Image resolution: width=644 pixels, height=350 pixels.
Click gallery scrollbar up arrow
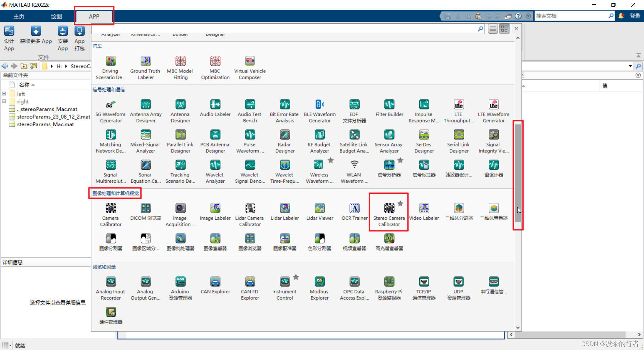(x=518, y=38)
